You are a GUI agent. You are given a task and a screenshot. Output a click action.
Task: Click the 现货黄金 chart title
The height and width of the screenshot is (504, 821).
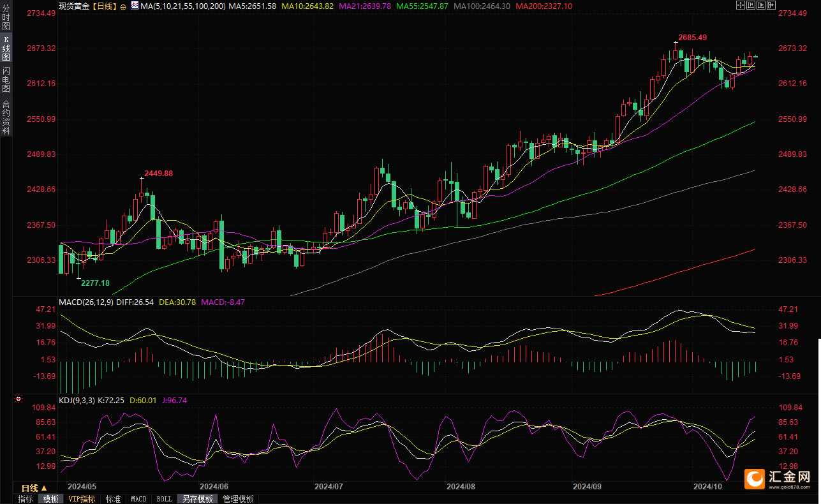click(x=75, y=6)
